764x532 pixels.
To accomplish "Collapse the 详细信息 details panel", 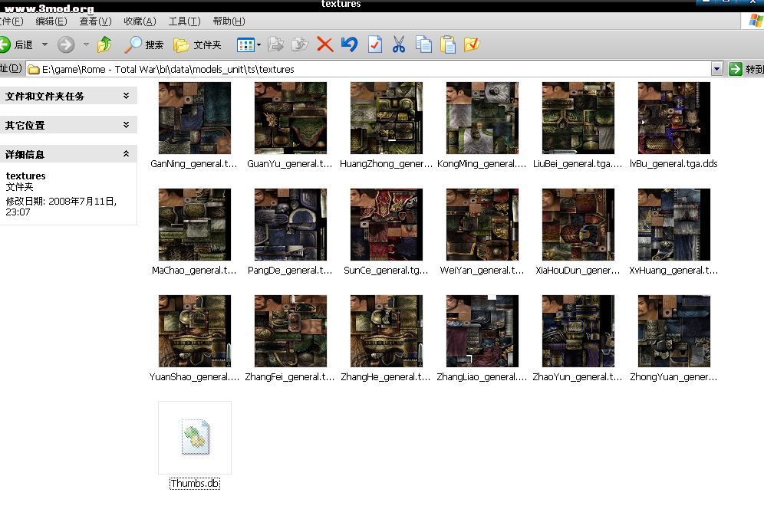I will pyautogui.click(x=126, y=154).
